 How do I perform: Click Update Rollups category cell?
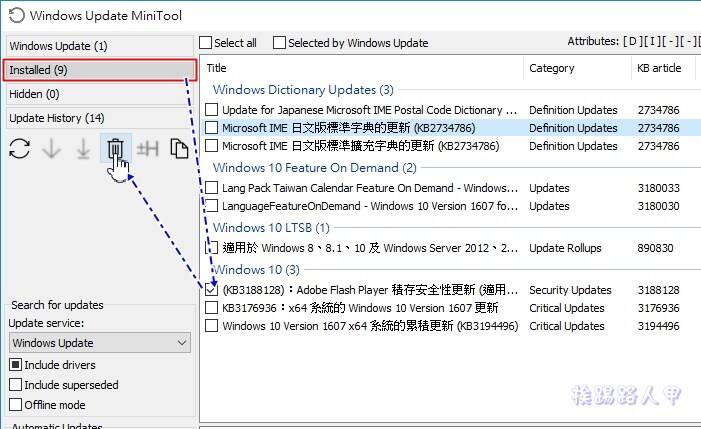point(565,248)
